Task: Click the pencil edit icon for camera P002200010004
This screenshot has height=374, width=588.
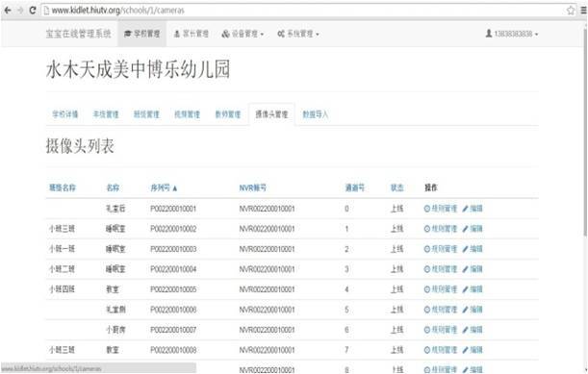Action: [x=466, y=269]
